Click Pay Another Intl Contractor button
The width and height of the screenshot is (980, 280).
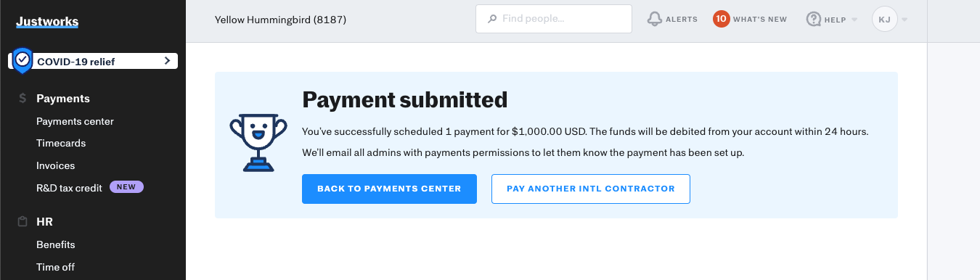click(591, 189)
